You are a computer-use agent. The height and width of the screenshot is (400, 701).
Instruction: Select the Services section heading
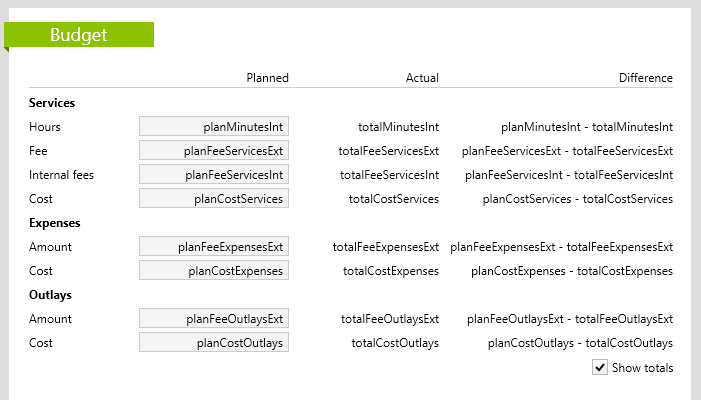click(52, 103)
